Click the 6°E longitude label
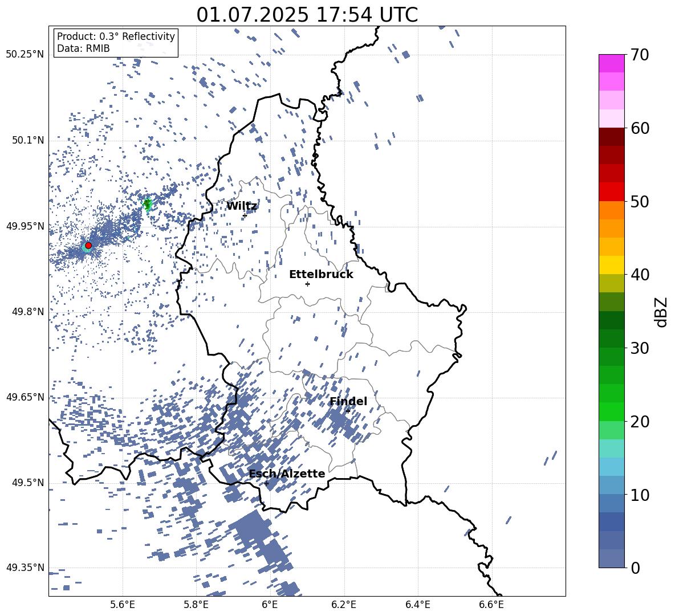Screen dimensions: 675x616 coord(270,605)
